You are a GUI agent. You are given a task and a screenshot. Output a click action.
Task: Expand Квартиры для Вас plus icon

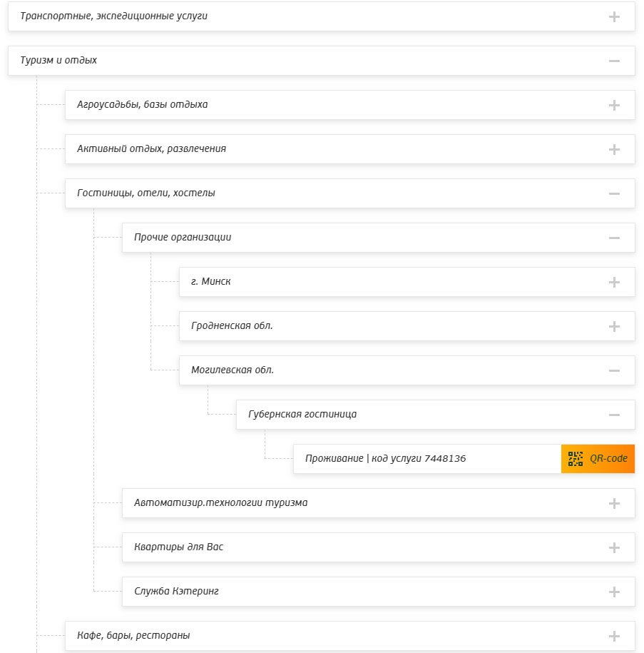click(614, 547)
